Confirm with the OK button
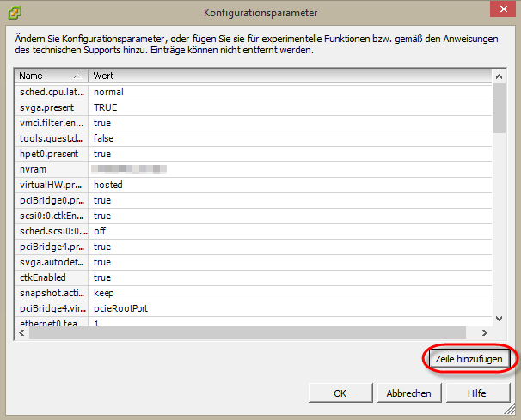Viewport: 521px width, 420px height. click(340, 393)
